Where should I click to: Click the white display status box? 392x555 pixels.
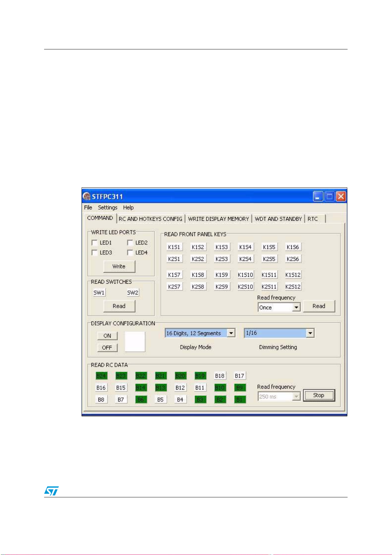135,342
